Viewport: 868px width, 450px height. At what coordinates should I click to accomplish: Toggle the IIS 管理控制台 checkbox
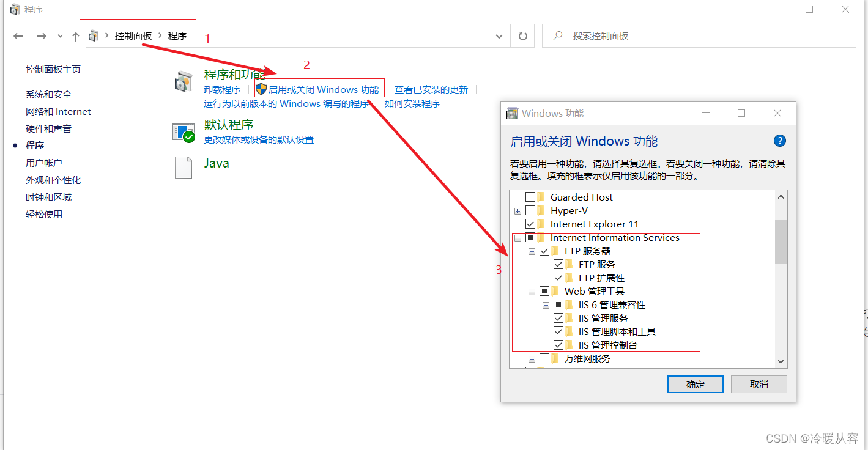(x=558, y=345)
